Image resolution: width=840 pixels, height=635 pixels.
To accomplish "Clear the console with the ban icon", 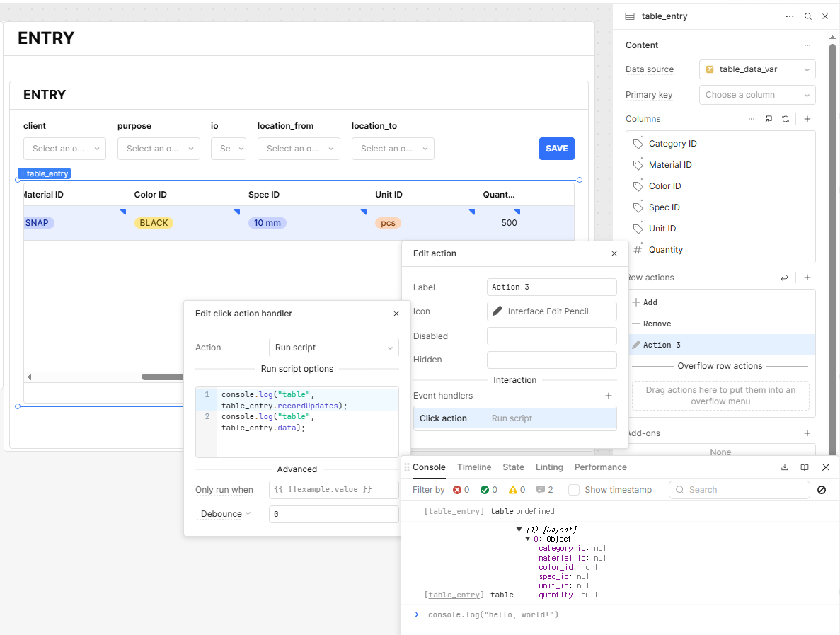I will pos(822,490).
